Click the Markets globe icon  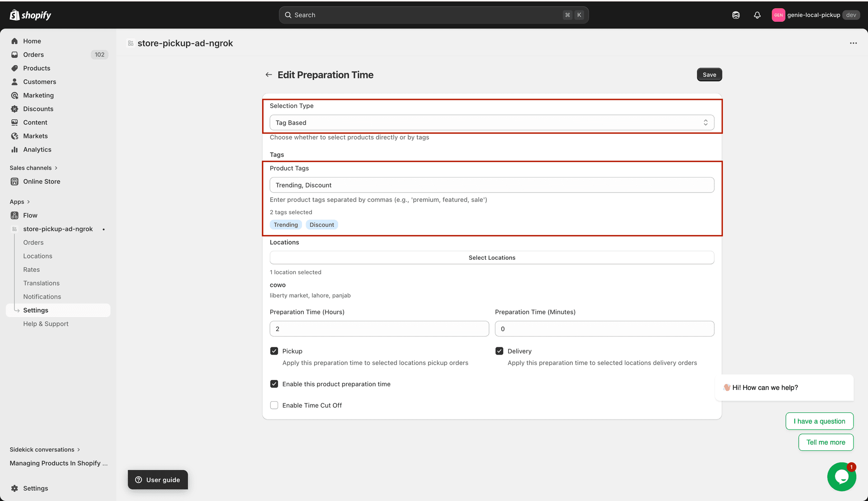14,136
